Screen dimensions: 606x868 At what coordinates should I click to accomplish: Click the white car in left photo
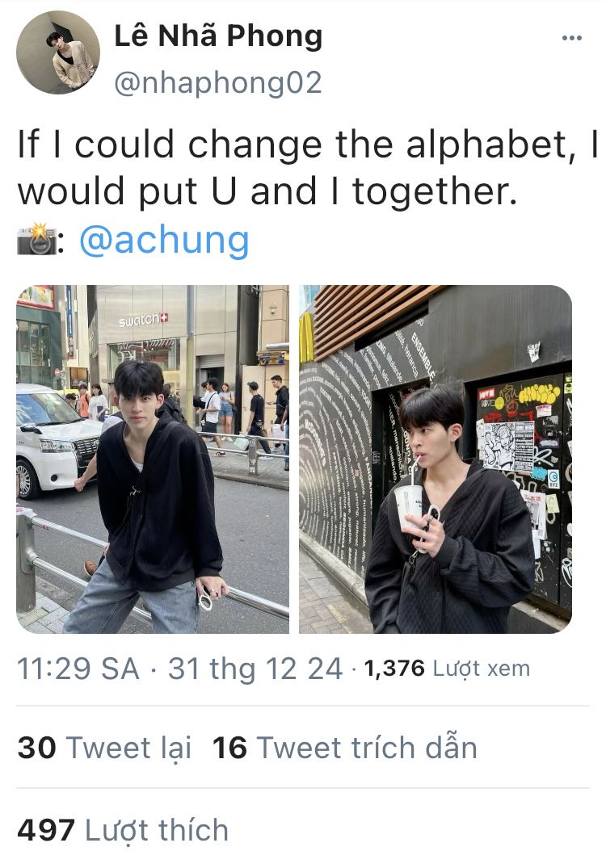(57, 440)
